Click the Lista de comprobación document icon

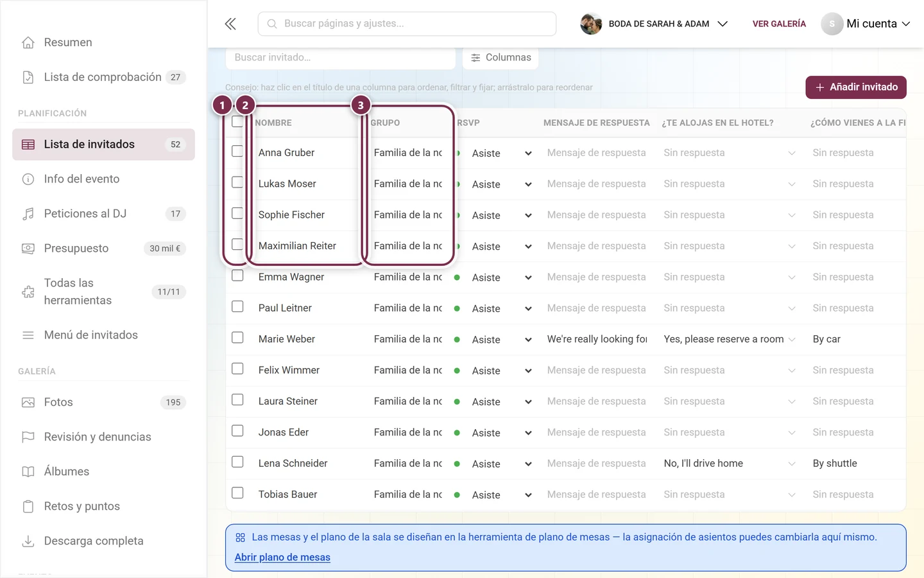(x=28, y=77)
